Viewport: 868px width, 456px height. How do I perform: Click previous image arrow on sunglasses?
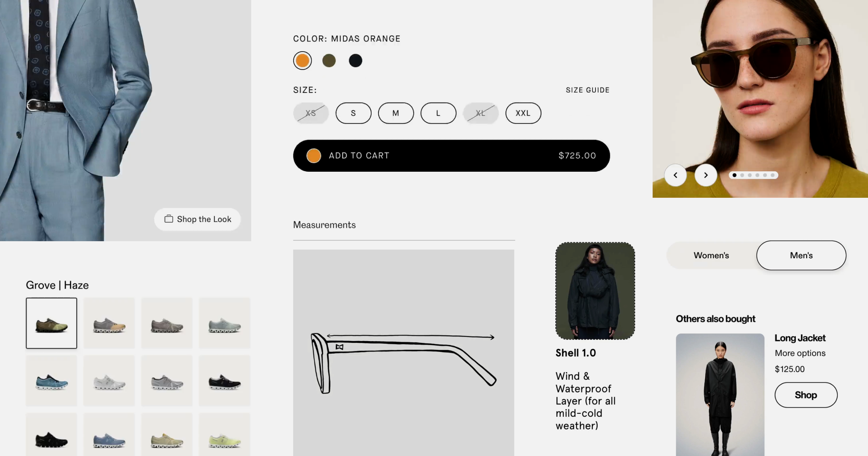[675, 175]
